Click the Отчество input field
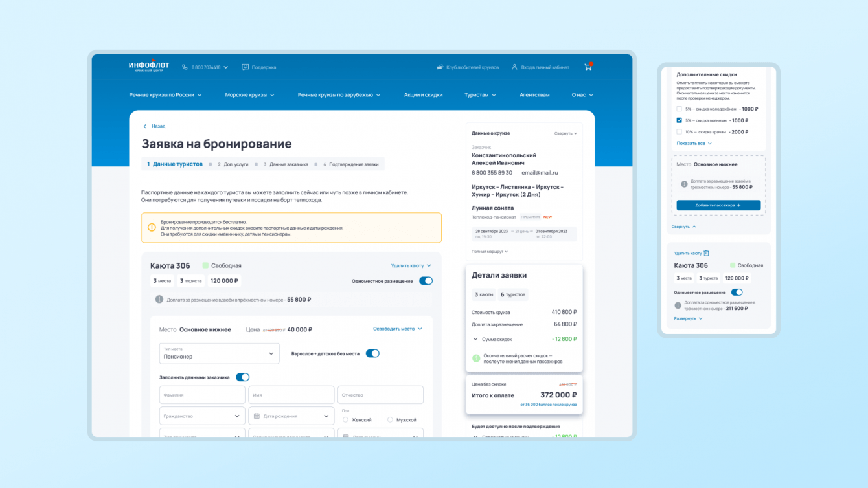Screen dimensions: 868x488 click(380, 395)
